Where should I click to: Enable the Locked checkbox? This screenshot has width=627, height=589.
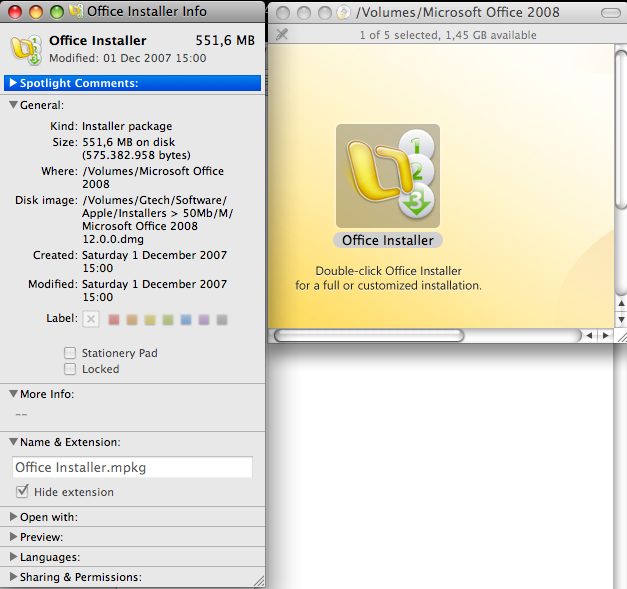(x=70, y=369)
